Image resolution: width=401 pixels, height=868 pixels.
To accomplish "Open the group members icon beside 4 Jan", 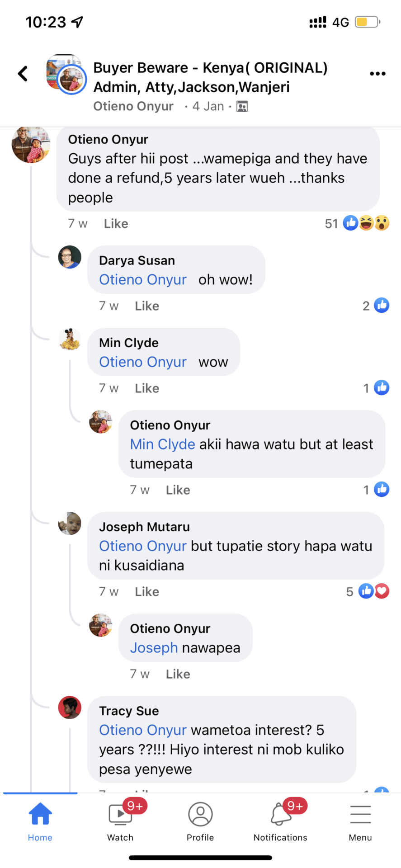I will coord(242,107).
